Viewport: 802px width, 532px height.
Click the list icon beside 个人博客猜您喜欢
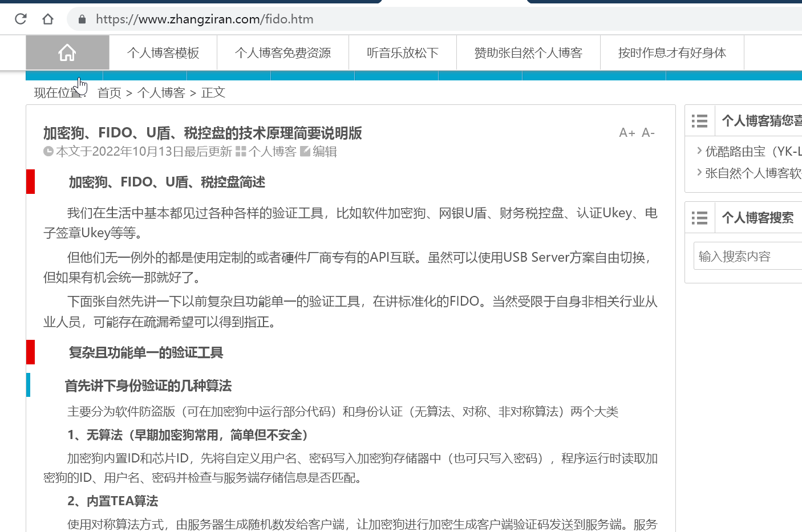pyautogui.click(x=699, y=121)
